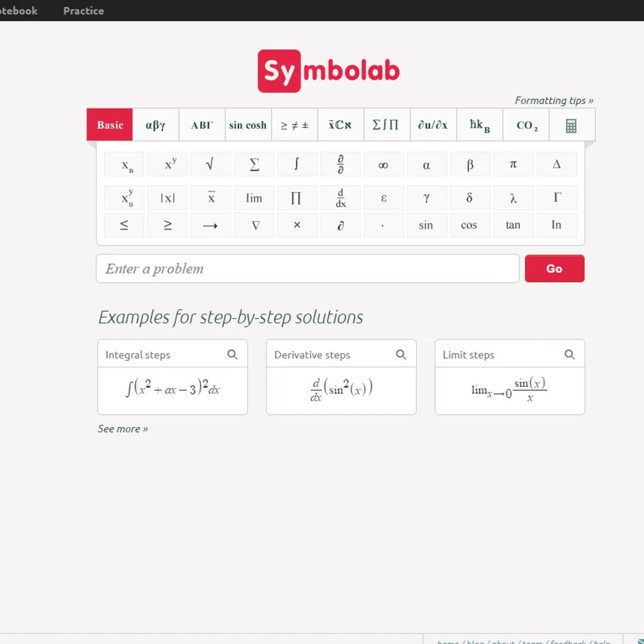
Task: Open the ∑∫∏ operators tab
Action: click(386, 125)
